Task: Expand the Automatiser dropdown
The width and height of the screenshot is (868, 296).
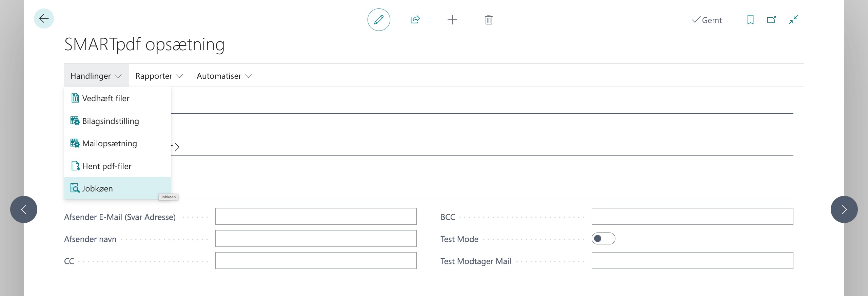Action: (224, 76)
